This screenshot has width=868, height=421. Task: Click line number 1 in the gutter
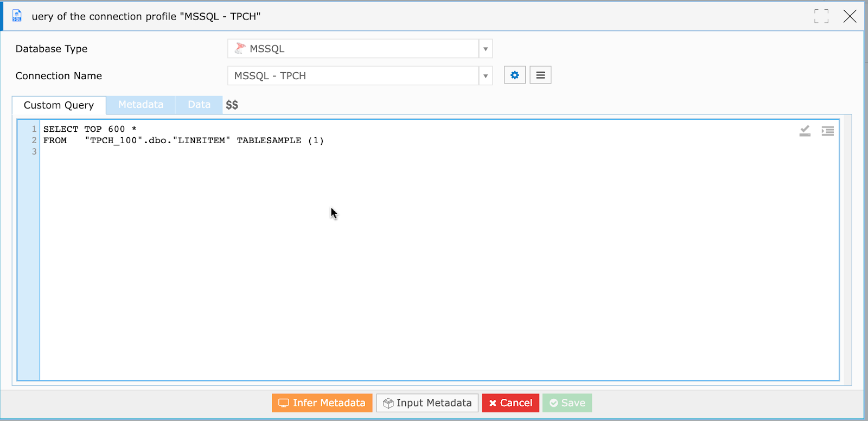point(34,129)
